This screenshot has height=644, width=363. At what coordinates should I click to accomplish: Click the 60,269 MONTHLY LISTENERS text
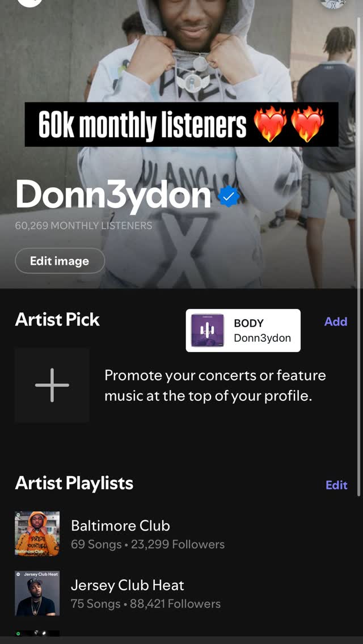83,226
